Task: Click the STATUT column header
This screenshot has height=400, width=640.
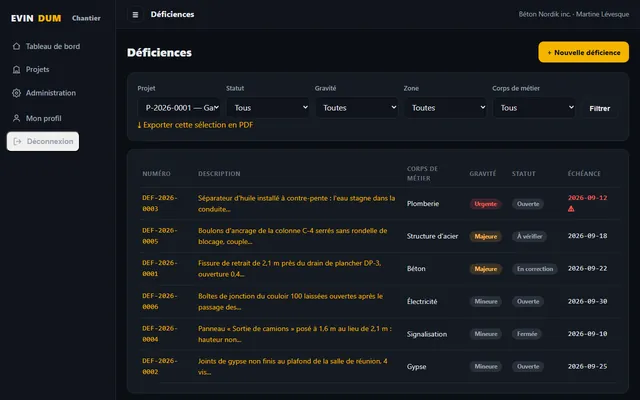Action: pyautogui.click(x=524, y=174)
